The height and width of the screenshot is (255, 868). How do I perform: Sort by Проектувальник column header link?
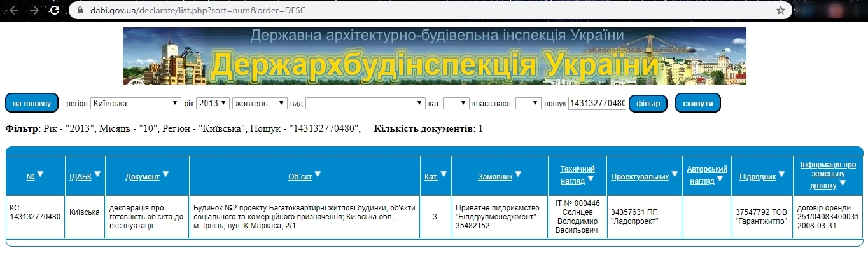(640, 177)
